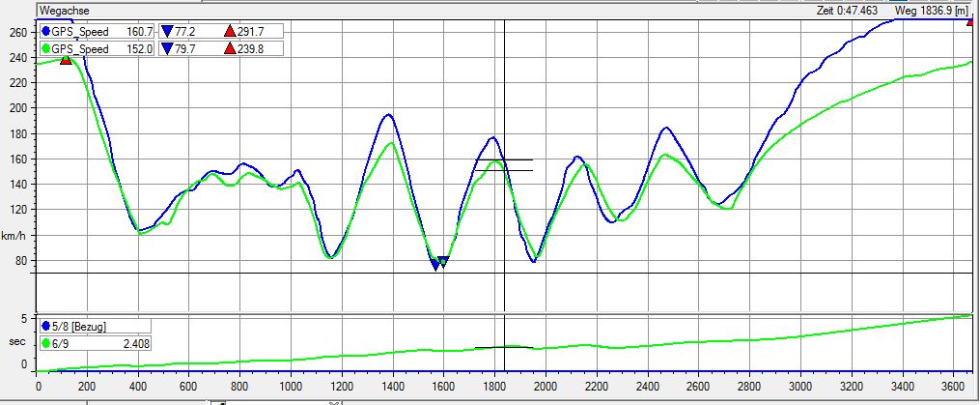980x405 pixels.
Task: Click the km/h unit label on speed axis
Action: pyautogui.click(x=13, y=236)
